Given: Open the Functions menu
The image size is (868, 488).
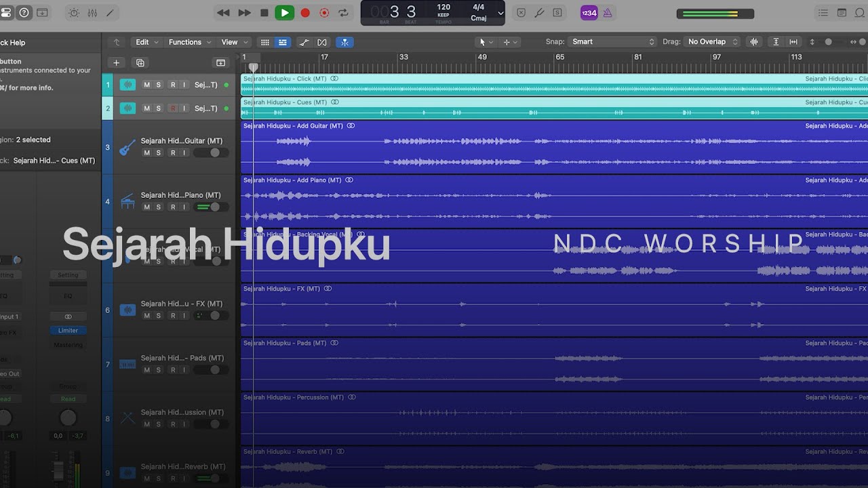Looking at the screenshot, I should click(190, 42).
